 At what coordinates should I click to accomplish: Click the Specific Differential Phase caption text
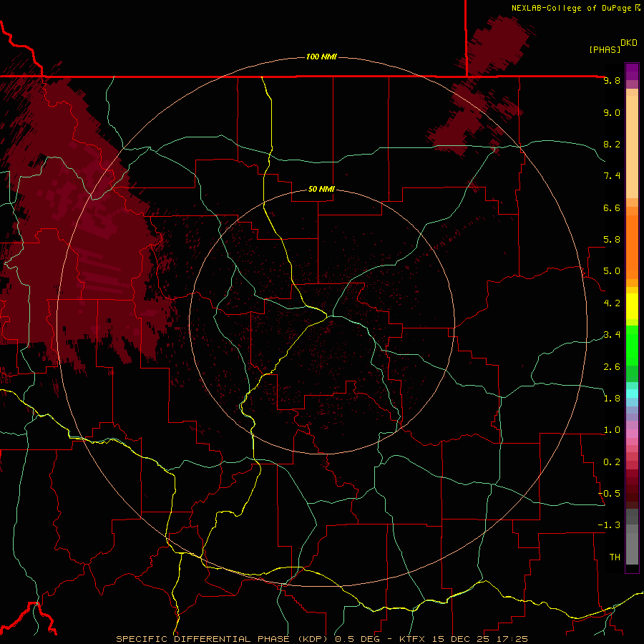(x=321, y=639)
